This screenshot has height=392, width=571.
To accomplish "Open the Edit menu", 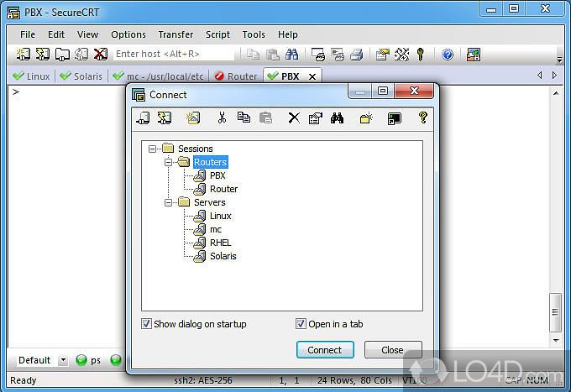I will pos(56,34).
